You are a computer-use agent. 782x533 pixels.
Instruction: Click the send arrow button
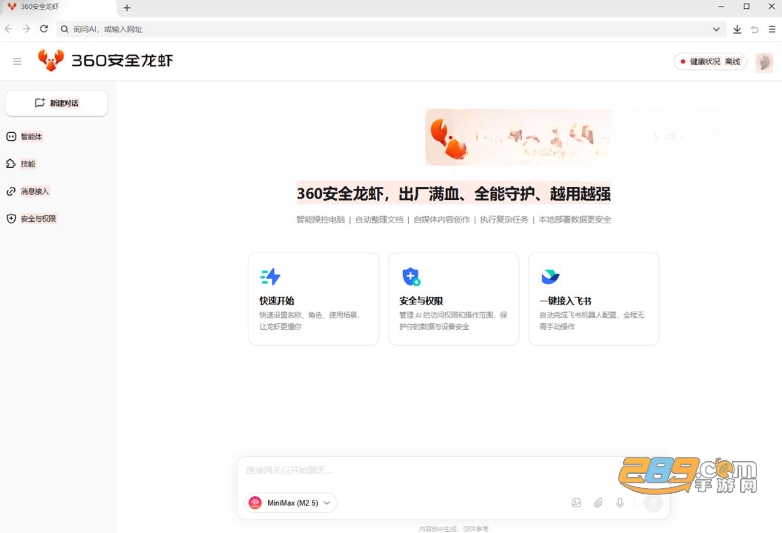click(x=653, y=503)
